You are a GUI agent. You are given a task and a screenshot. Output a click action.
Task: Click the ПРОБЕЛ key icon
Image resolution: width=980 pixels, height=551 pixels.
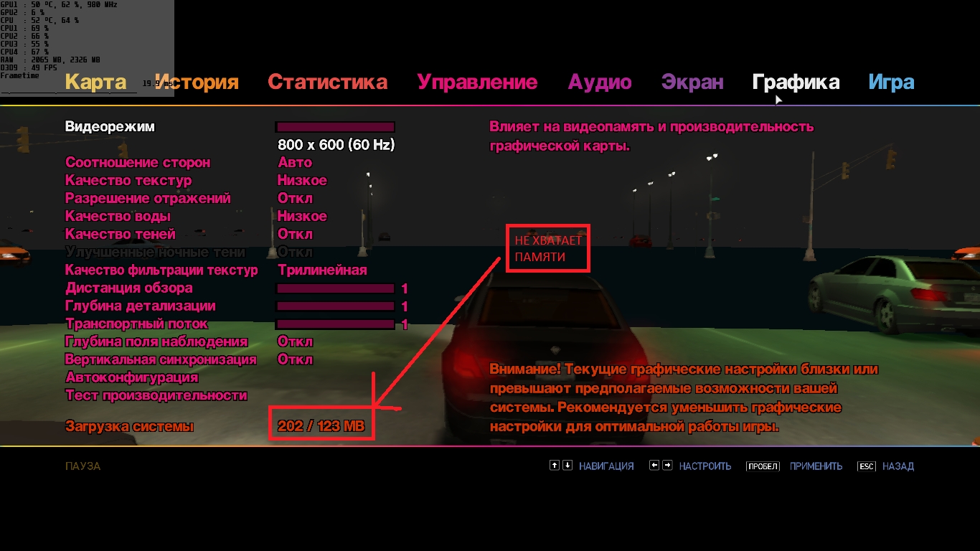click(x=763, y=466)
